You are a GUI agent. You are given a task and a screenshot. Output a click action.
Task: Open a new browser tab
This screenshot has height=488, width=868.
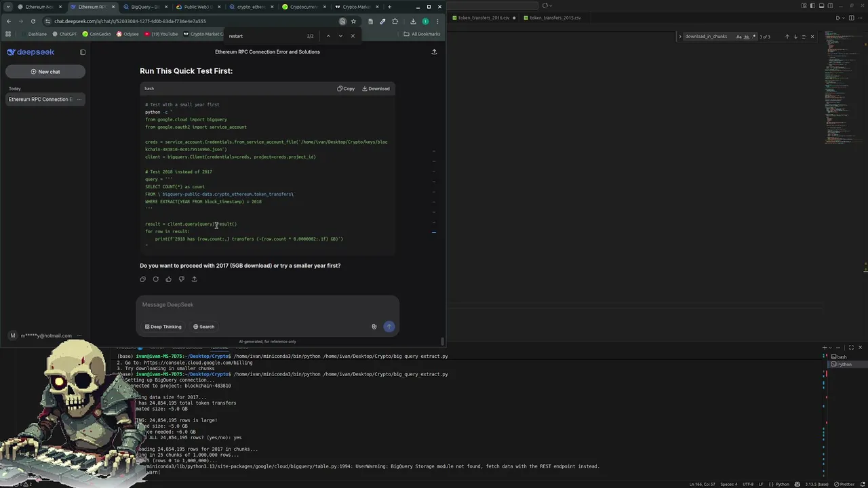pos(389,7)
